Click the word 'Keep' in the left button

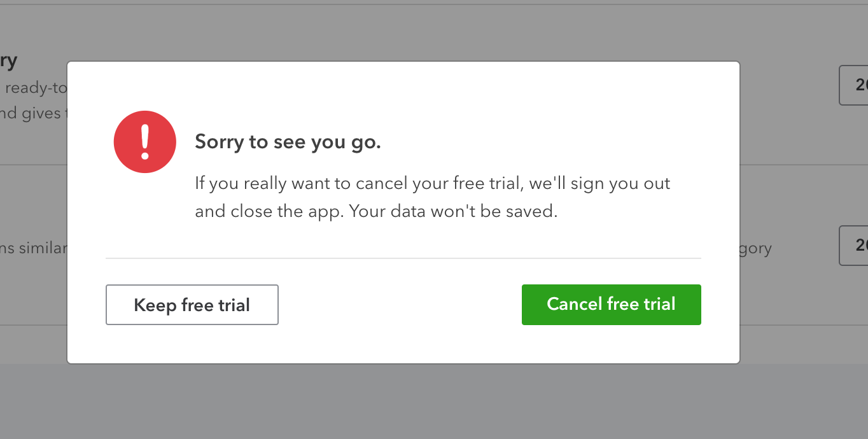click(155, 305)
